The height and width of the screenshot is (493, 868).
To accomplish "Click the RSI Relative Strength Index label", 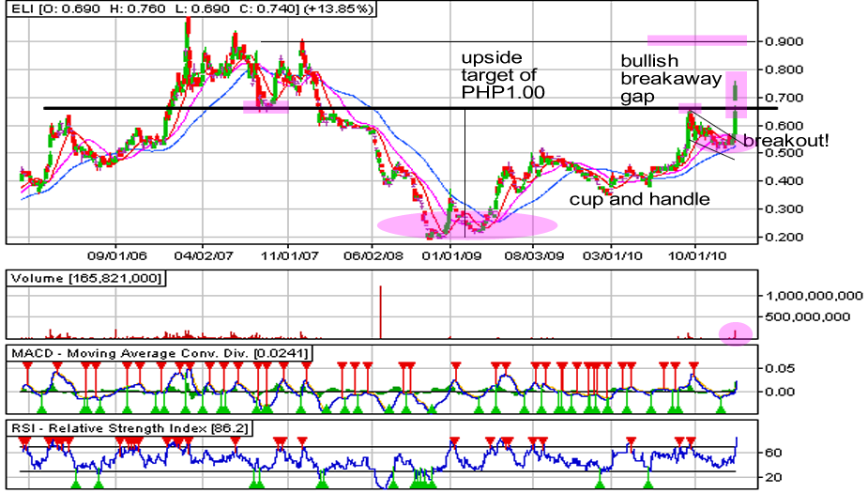I will (x=129, y=428).
